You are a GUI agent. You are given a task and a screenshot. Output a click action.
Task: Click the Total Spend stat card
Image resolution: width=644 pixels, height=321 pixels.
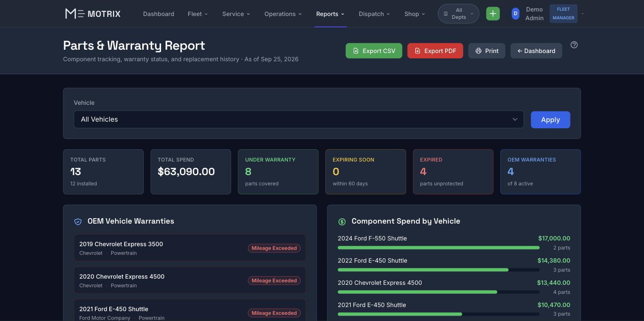click(191, 172)
